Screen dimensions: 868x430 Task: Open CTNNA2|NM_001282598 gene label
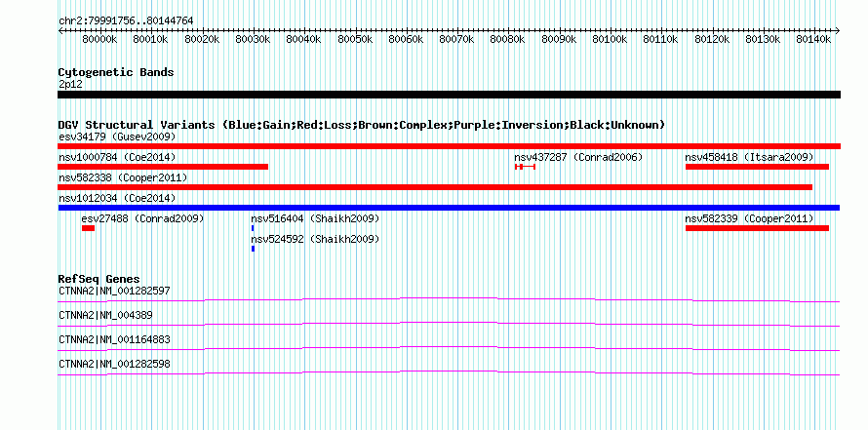(114, 364)
